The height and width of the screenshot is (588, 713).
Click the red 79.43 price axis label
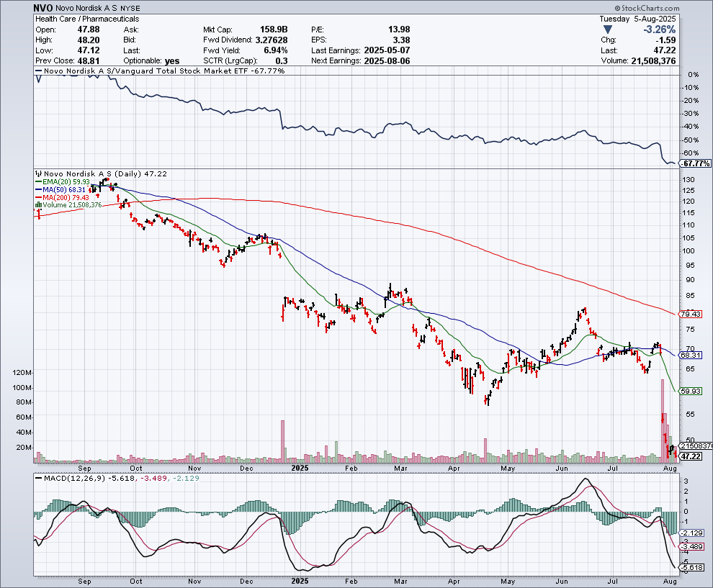[691, 314]
